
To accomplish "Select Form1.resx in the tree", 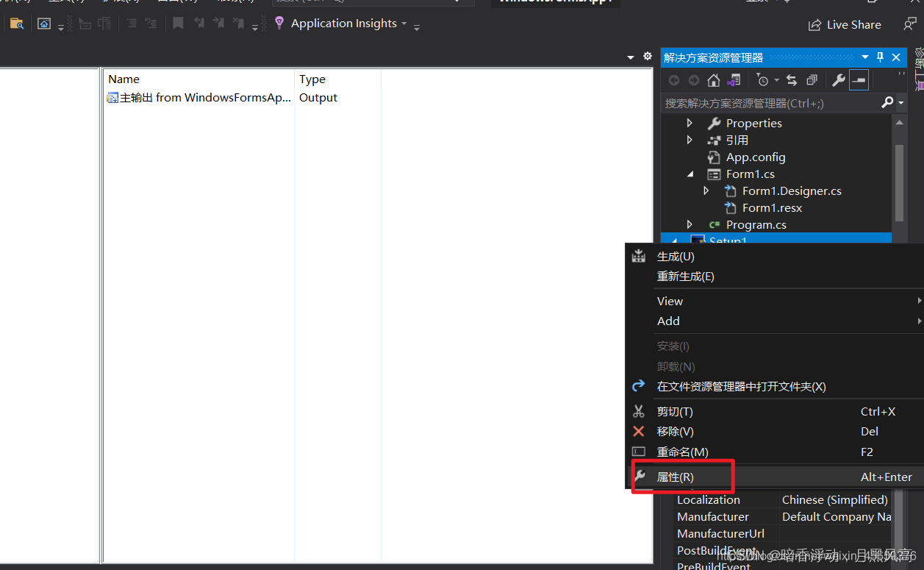I will pyautogui.click(x=772, y=207).
